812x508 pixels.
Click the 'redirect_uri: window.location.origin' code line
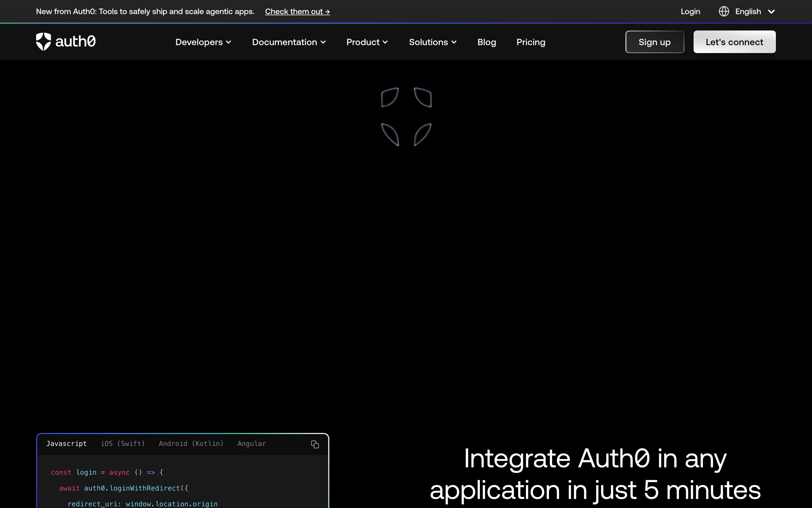click(143, 504)
